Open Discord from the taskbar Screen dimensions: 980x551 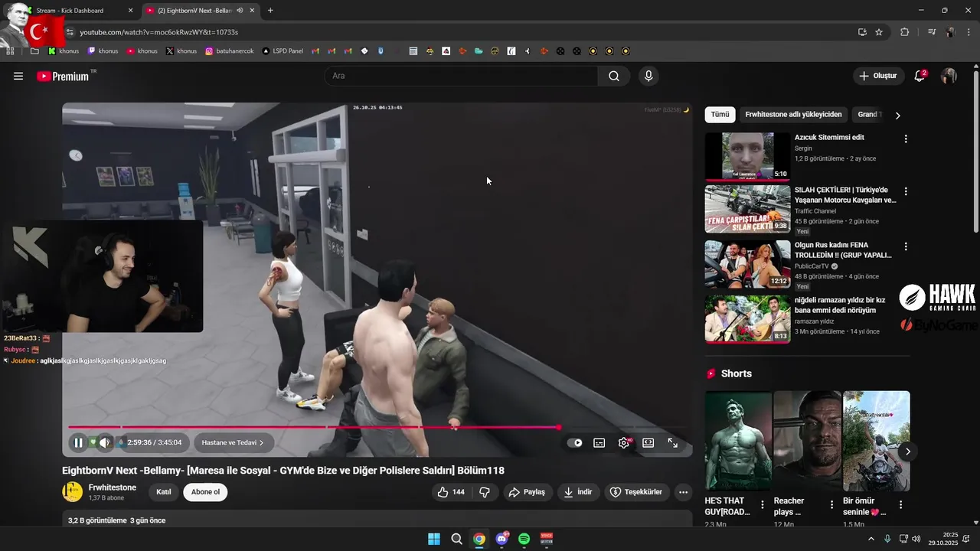(501, 539)
